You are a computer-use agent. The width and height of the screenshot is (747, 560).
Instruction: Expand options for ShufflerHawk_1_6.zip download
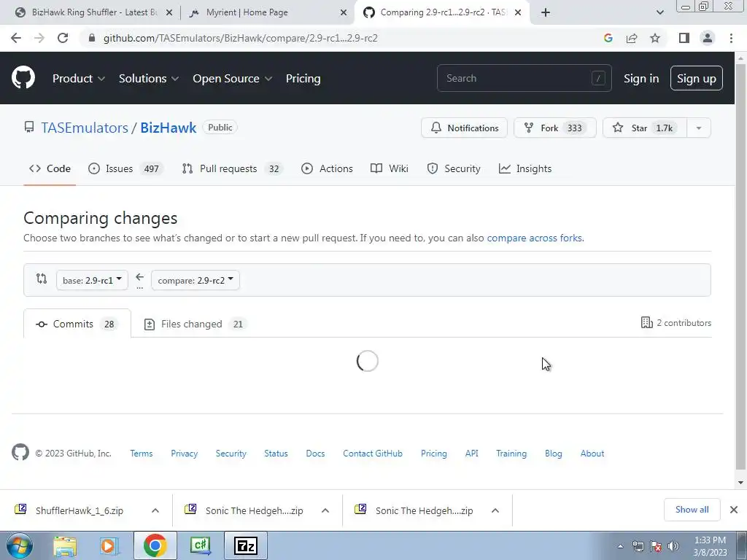point(155,510)
